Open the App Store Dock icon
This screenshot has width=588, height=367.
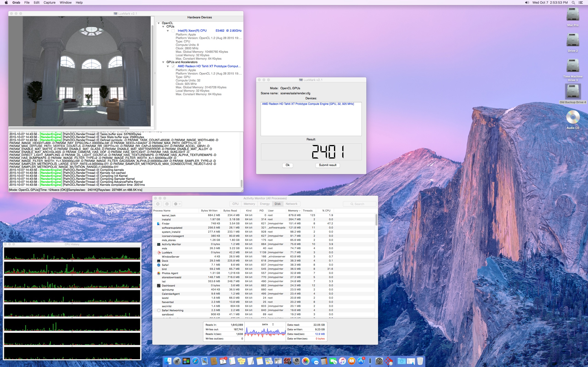(x=361, y=361)
